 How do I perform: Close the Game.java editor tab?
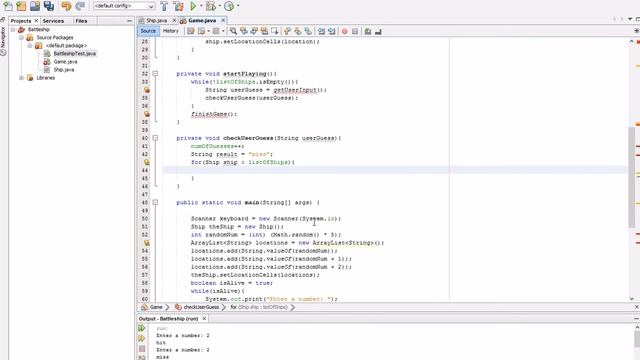pos(223,20)
